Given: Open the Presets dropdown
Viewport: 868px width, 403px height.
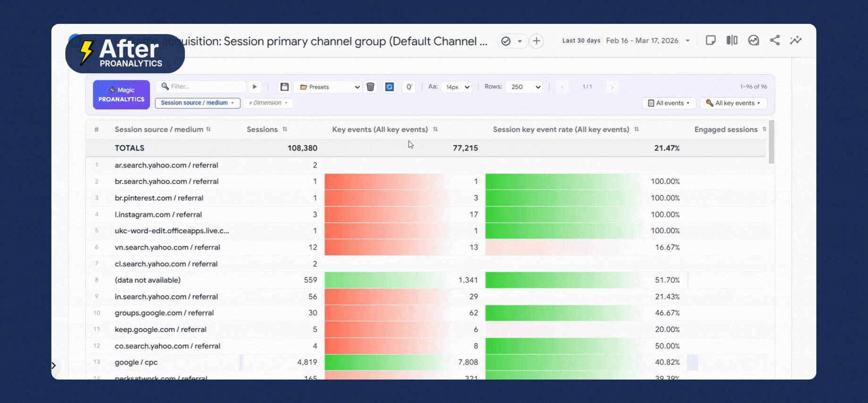Looking at the screenshot, I should pos(328,87).
